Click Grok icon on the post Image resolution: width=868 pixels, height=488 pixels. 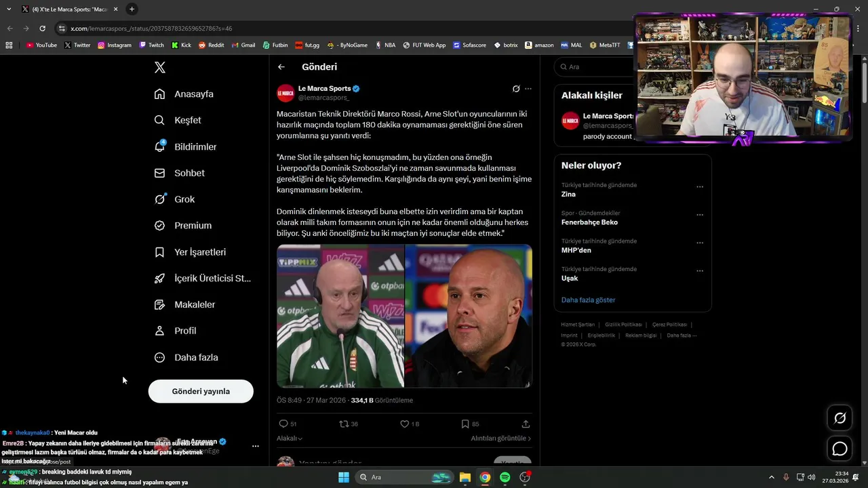pyautogui.click(x=516, y=89)
